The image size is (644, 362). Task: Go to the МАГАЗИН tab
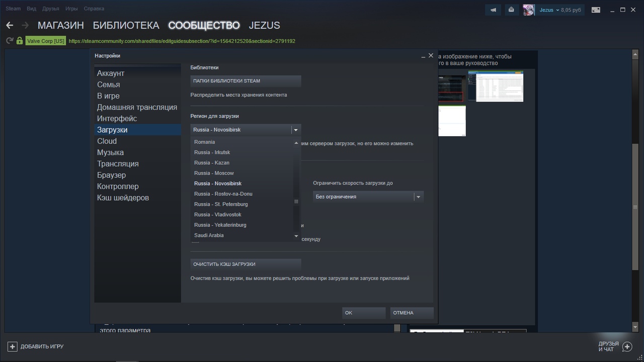(61, 25)
